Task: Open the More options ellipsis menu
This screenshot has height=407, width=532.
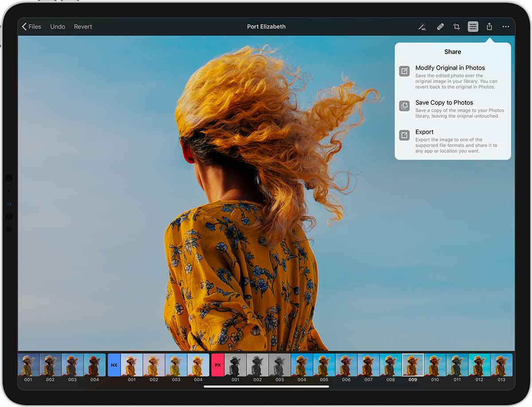Action: pyautogui.click(x=506, y=27)
